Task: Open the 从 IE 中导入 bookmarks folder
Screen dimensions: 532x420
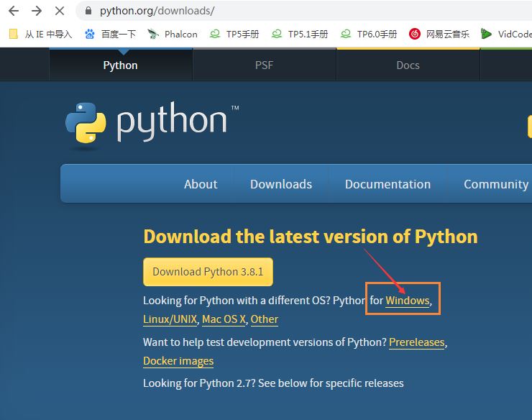Action: 41,34
